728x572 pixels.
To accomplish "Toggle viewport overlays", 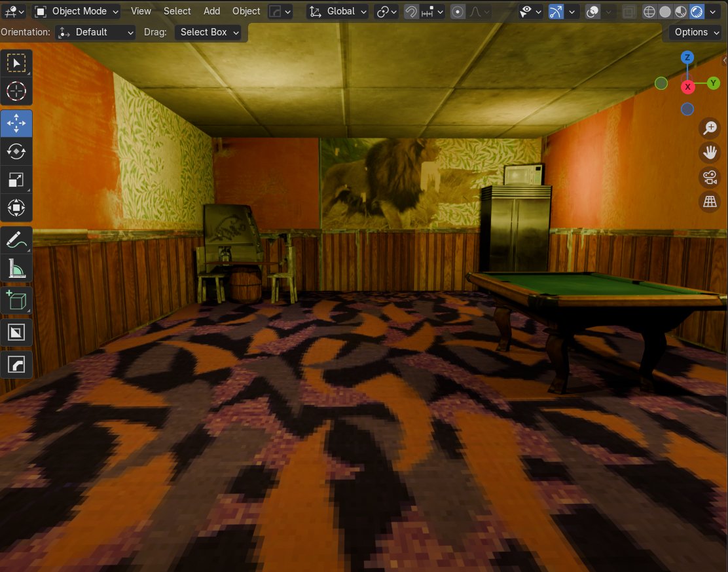I will coord(593,12).
